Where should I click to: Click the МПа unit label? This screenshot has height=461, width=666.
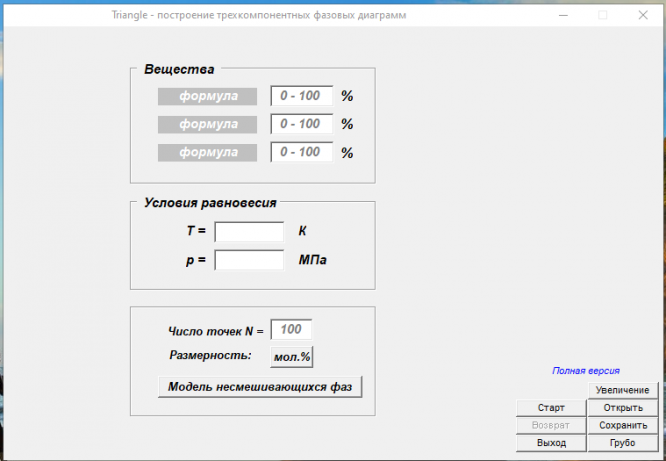click(x=313, y=260)
